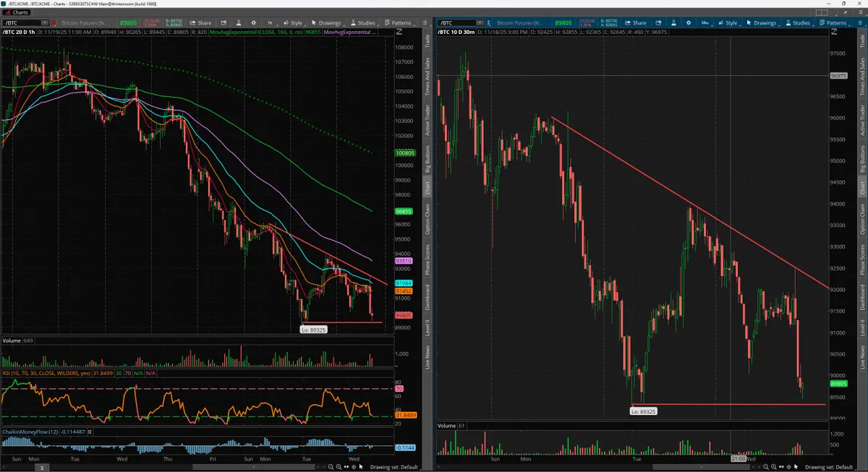Open the flask tools icon in right chart
Viewport: 868px width, 472px height.
(x=673, y=23)
